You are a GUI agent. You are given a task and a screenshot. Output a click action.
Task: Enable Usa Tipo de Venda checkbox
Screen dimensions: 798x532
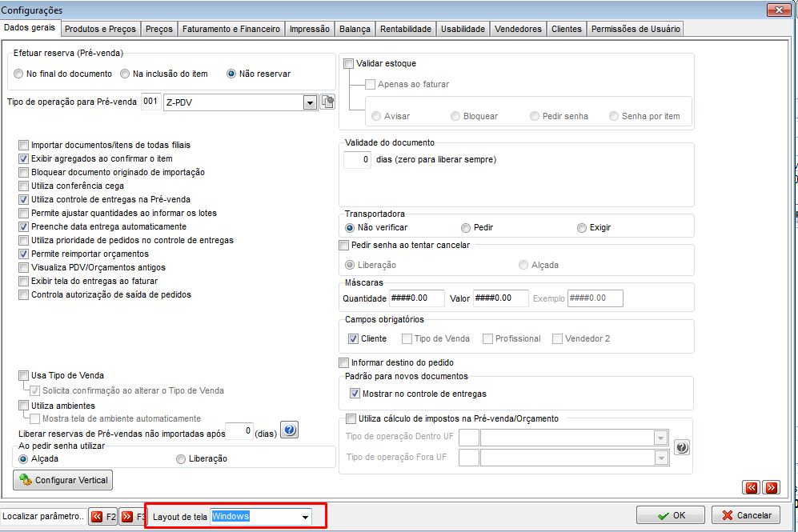click(x=23, y=376)
